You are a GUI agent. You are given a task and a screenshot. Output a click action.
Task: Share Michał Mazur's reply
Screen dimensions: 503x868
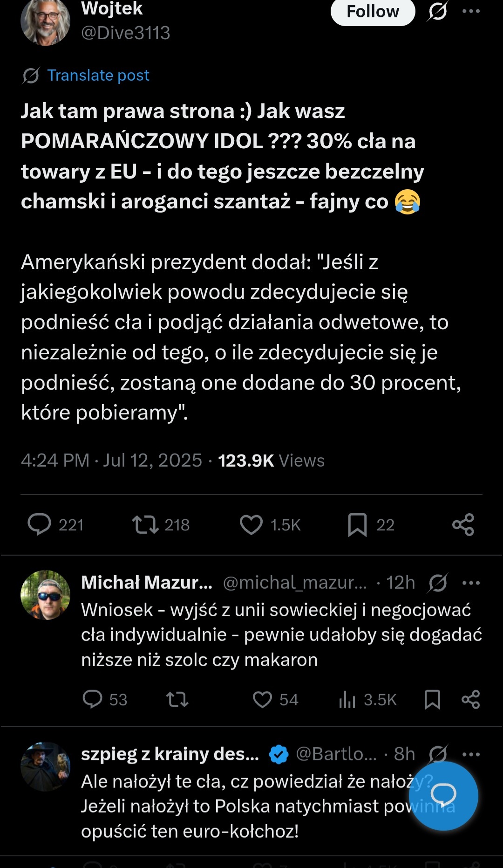coord(470,699)
